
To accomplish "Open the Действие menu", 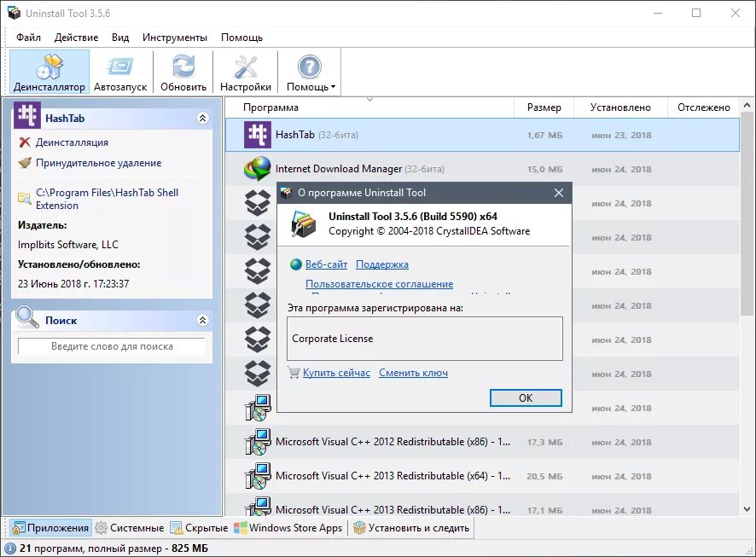I will point(76,38).
